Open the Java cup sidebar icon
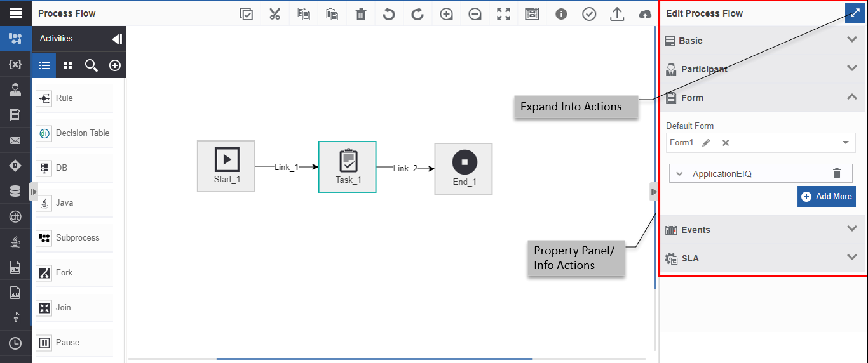The width and height of the screenshot is (868, 363). [x=15, y=242]
